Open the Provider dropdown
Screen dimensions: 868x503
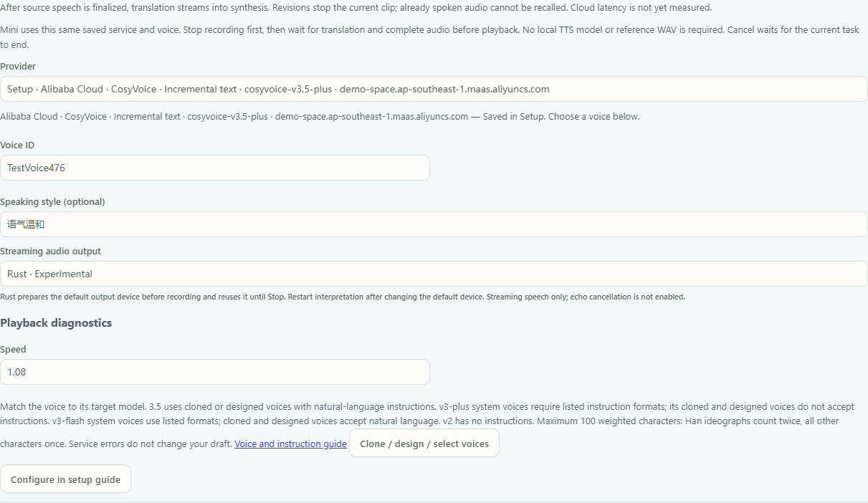click(x=434, y=90)
